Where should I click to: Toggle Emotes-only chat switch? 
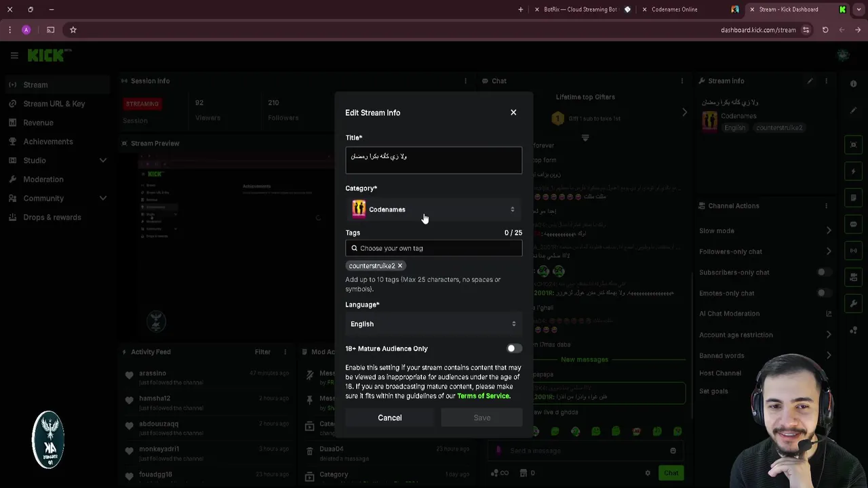[x=823, y=293]
